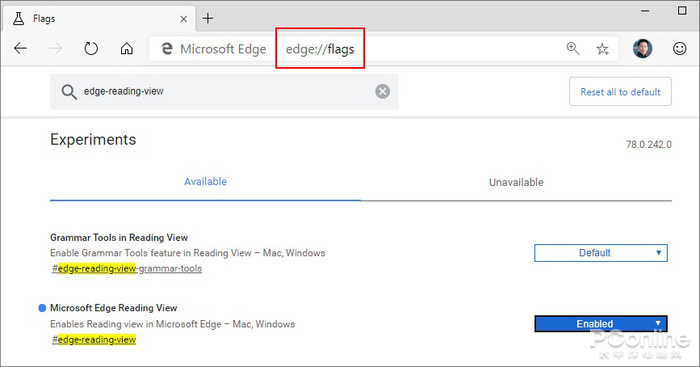Minimize the browser window
This screenshot has width=700, height=367.
point(645,11)
